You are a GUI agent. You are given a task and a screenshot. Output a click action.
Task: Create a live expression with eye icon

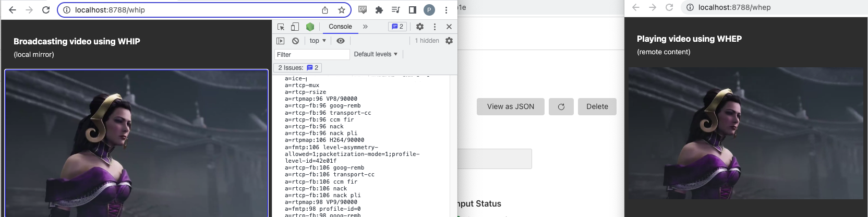tap(341, 41)
